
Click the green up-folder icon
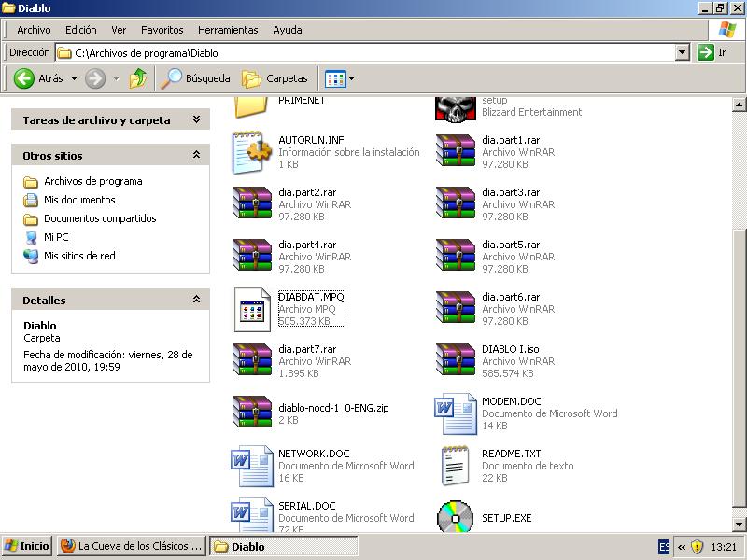[137, 78]
